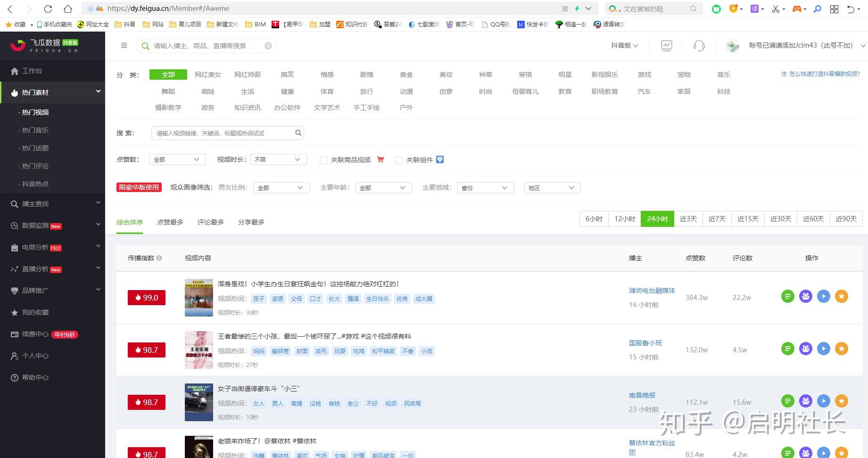The width and height of the screenshot is (868, 458).
Task: Switch to 分享最多 sorting tab
Action: pos(251,222)
